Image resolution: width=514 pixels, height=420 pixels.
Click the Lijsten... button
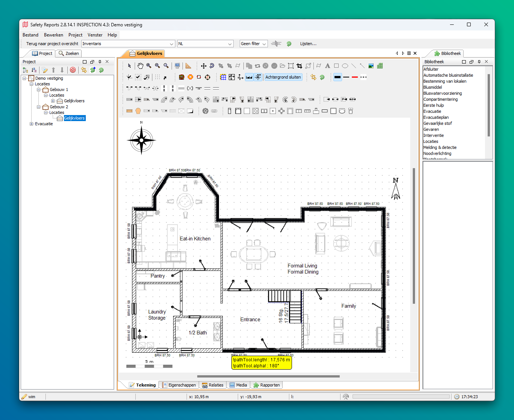[x=308, y=44]
